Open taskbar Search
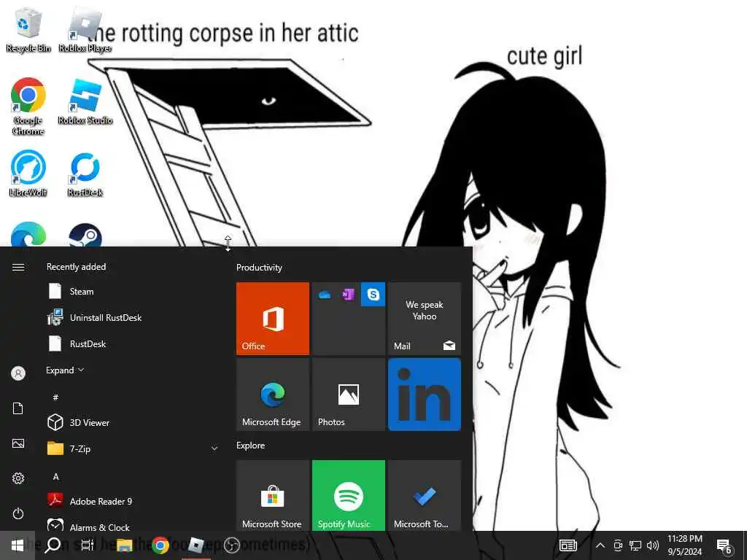747x560 pixels. point(53,545)
